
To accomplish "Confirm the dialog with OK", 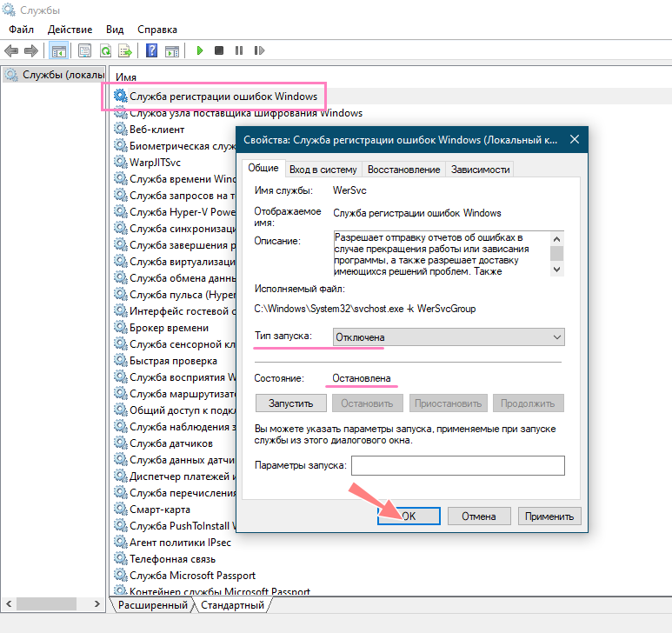I will point(409,516).
